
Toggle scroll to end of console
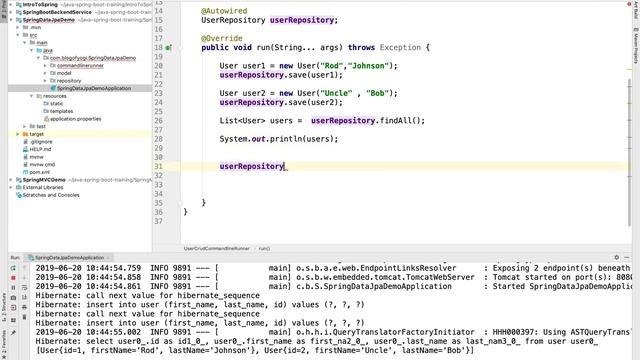click(24, 298)
